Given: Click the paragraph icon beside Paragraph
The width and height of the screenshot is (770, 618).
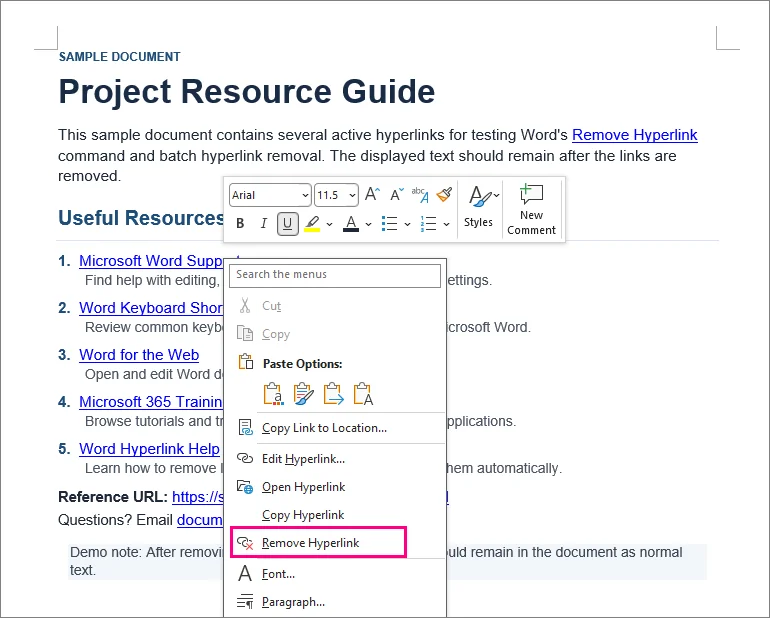Looking at the screenshot, I should pyautogui.click(x=245, y=601).
